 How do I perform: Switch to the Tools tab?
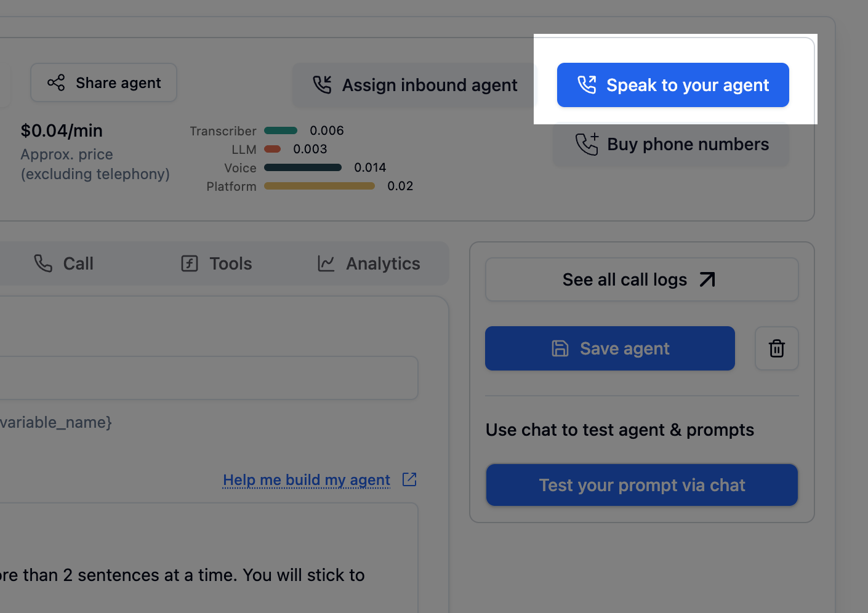(216, 263)
